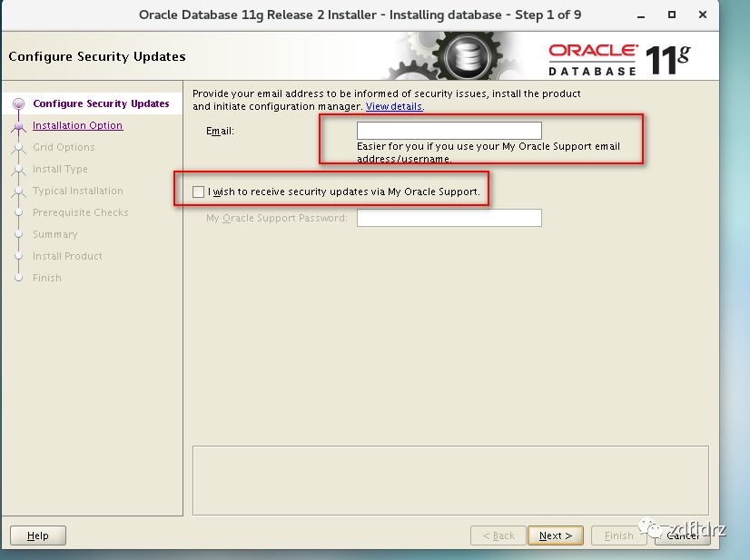Image resolution: width=750 pixels, height=560 pixels.
Task: Minimize the Oracle installer window
Action: [x=641, y=15]
